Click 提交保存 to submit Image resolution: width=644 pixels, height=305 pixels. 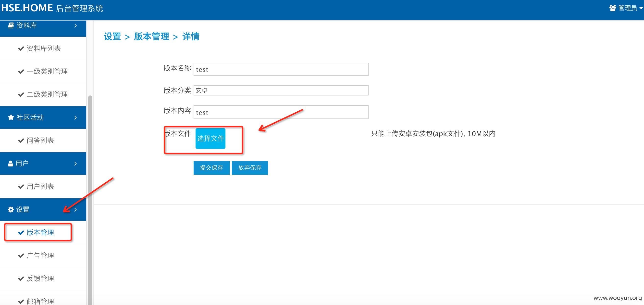[211, 168]
